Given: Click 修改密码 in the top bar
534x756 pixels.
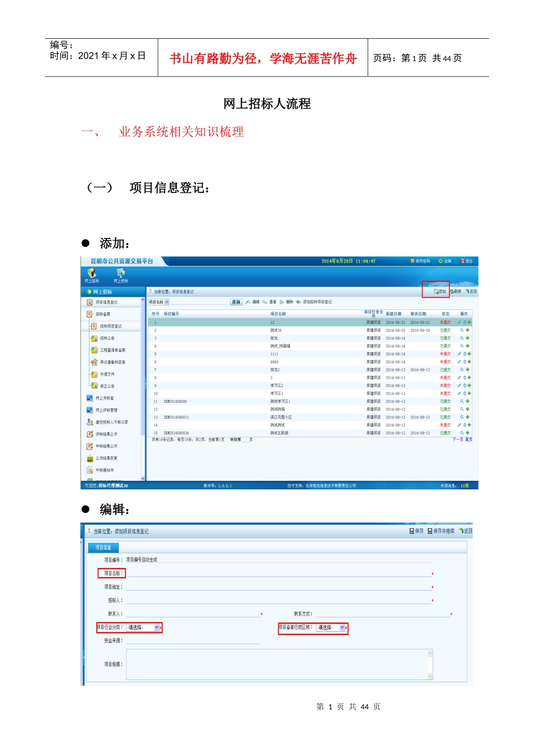Looking at the screenshot, I should pos(420,261).
